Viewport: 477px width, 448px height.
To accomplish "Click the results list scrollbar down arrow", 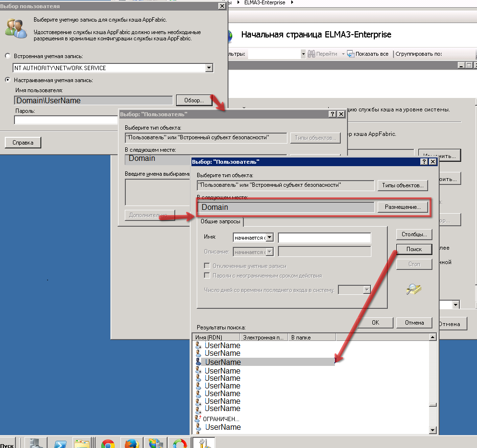I will pyautogui.click(x=433, y=430).
